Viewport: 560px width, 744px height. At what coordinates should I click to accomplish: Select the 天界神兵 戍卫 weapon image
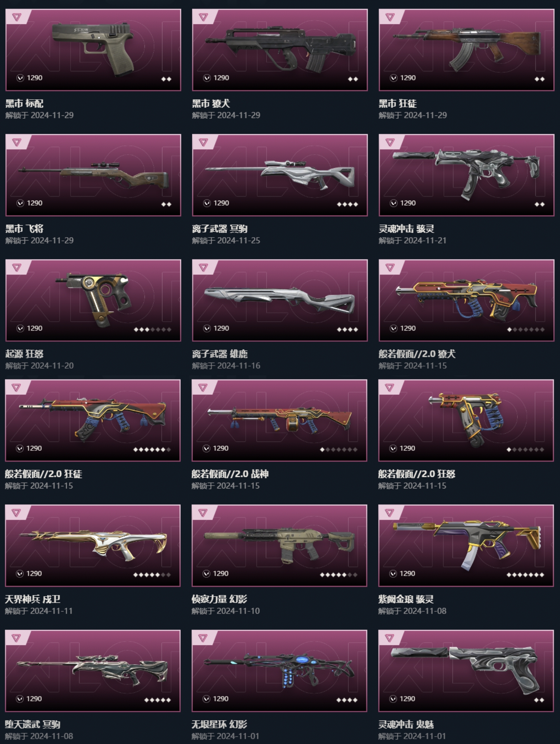pyautogui.click(x=93, y=545)
